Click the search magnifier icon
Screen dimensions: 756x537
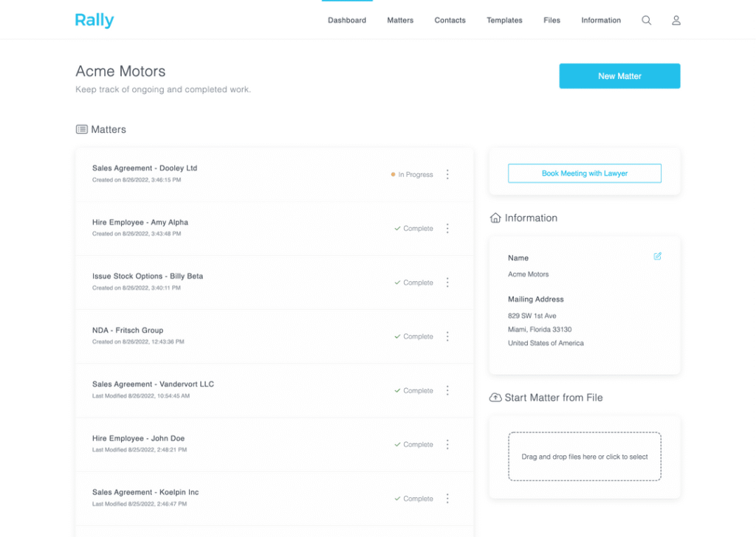pos(646,21)
